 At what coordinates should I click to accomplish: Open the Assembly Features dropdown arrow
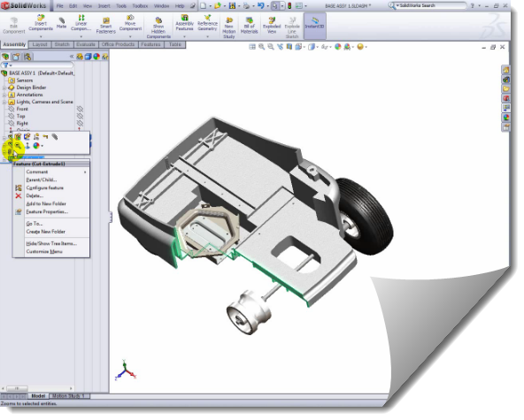[184, 36]
